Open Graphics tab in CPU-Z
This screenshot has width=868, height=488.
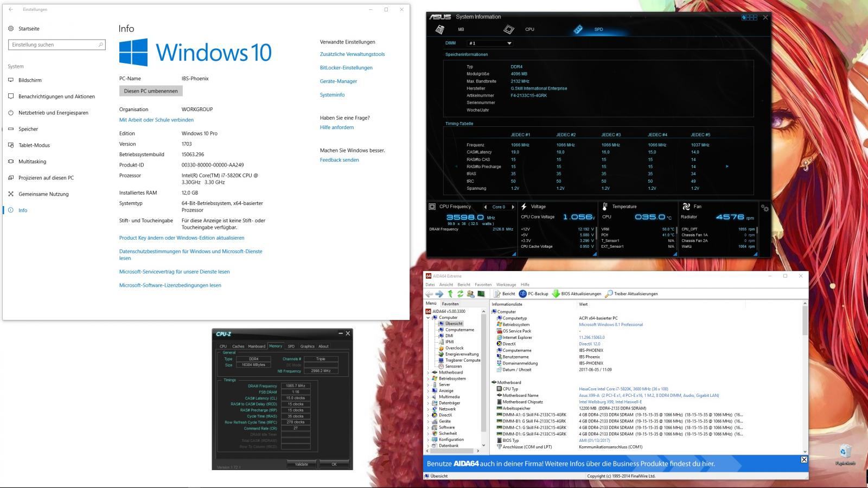click(x=307, y=346)
